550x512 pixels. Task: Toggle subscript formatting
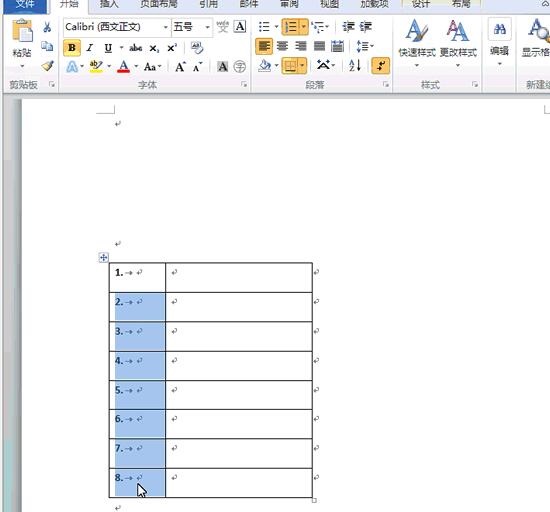pos(154,48)
